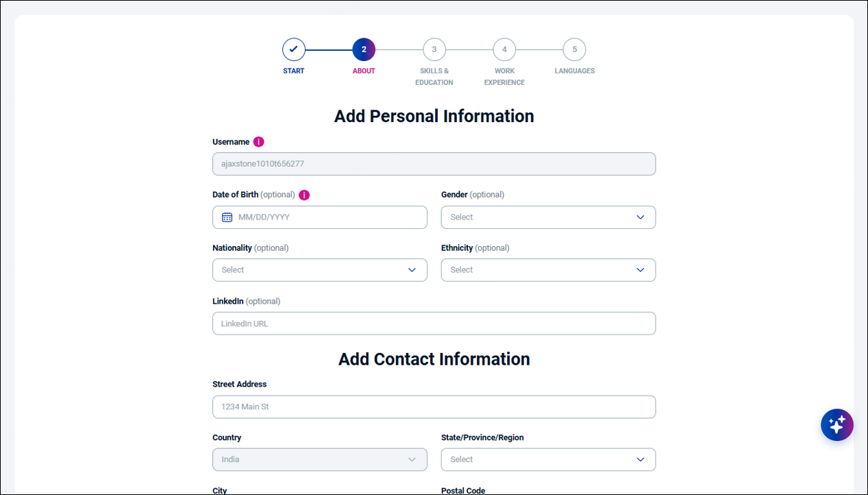Click the Ethnicity dropdown chevron arrow
Screen dimensions: 868x495
pyautogui.click(x=640, y=270)
